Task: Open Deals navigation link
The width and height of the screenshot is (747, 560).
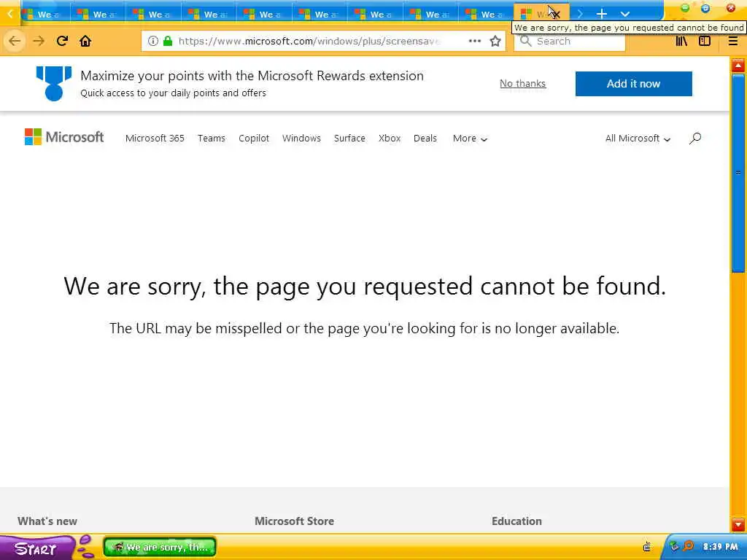Action: (x=425, y=138)
